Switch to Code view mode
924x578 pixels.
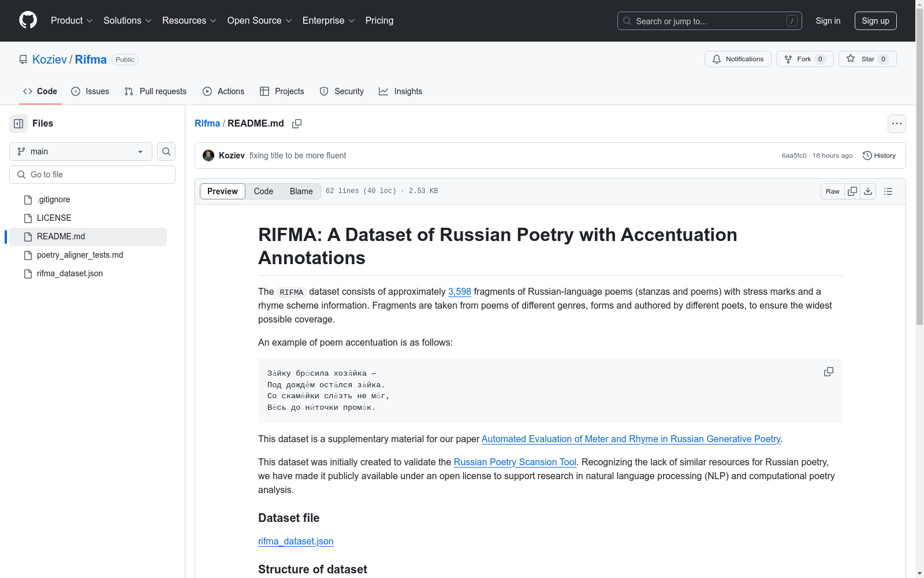coord(263,191)
